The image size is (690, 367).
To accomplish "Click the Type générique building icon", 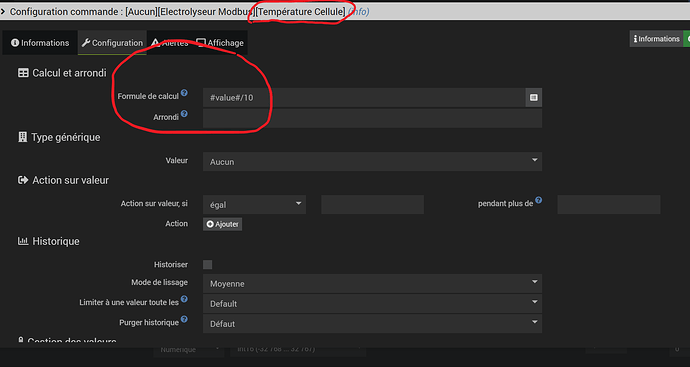I will [x=22, y=137].
